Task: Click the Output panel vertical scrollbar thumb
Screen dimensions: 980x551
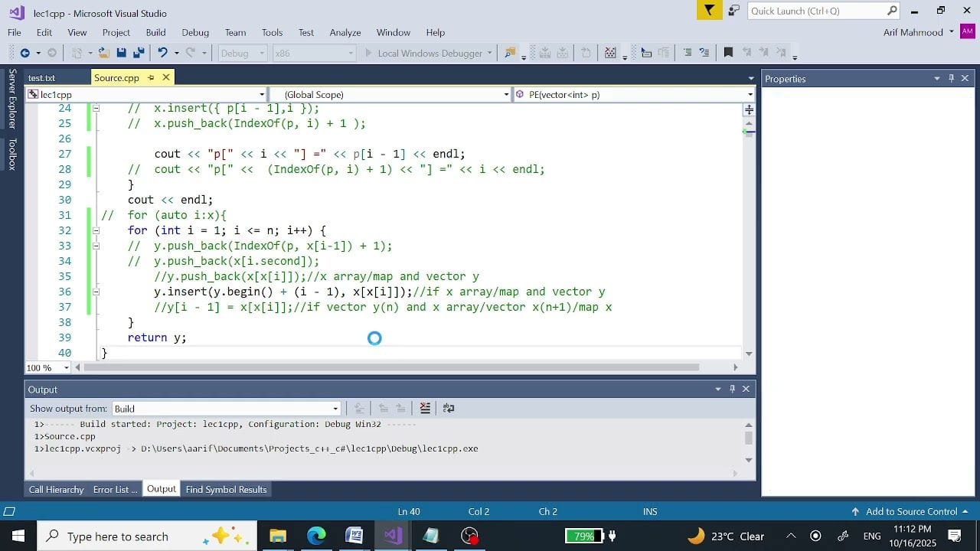Action: click(748, 438)
